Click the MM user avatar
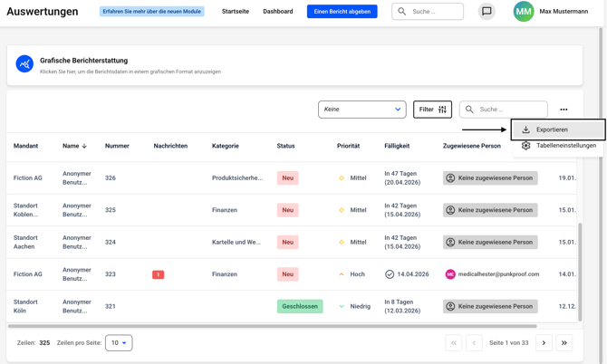 (524, 12)
